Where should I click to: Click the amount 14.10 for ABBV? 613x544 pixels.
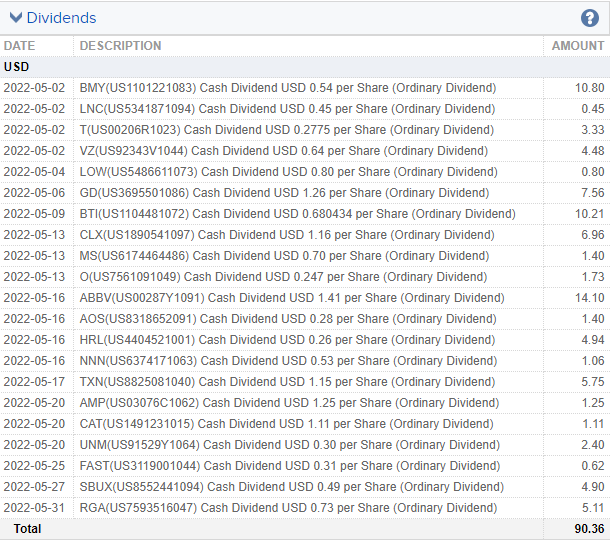[x=590, y=298]
